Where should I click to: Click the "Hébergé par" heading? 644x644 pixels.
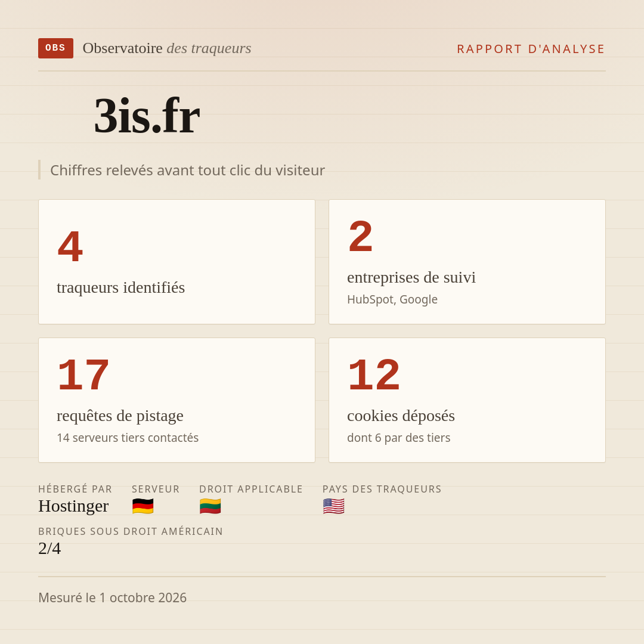tap(75, 489)
